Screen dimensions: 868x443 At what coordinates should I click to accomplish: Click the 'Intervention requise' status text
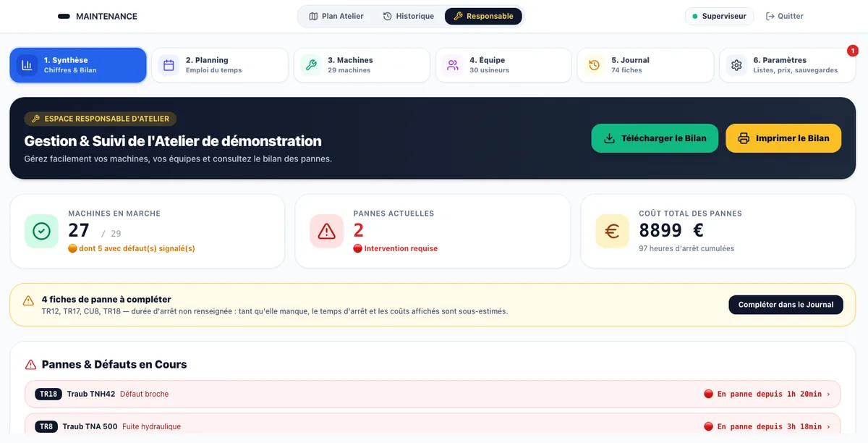coord(401,248)
